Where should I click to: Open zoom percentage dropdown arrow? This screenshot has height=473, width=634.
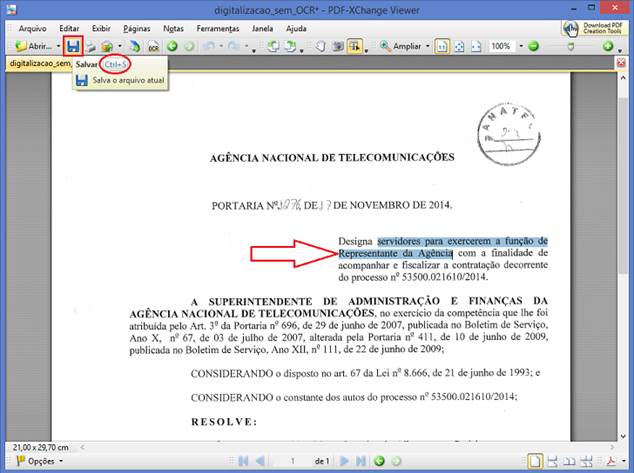tap(521, 46)
